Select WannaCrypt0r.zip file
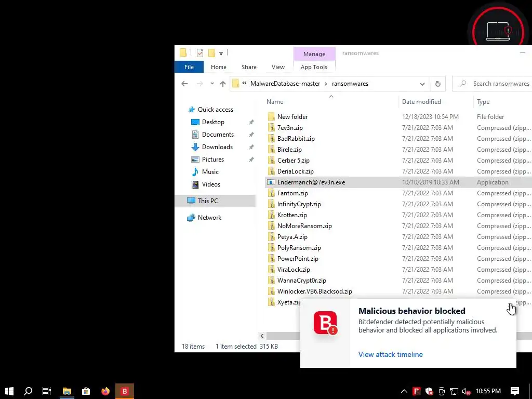 (301, 281)
